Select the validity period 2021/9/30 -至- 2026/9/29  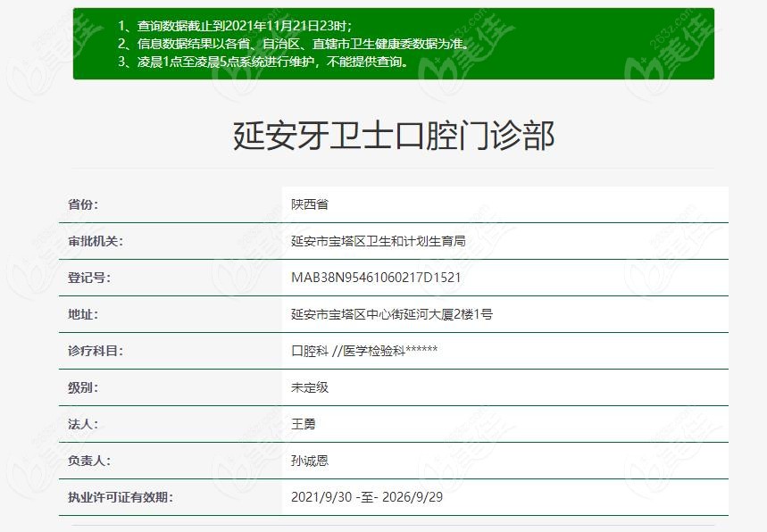click(x=367, y=497)
